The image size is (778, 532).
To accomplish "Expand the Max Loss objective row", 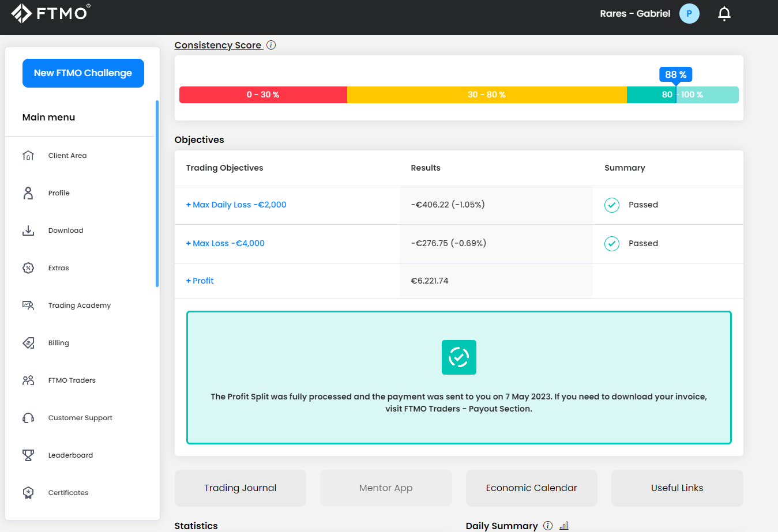I will pos(225,243).
